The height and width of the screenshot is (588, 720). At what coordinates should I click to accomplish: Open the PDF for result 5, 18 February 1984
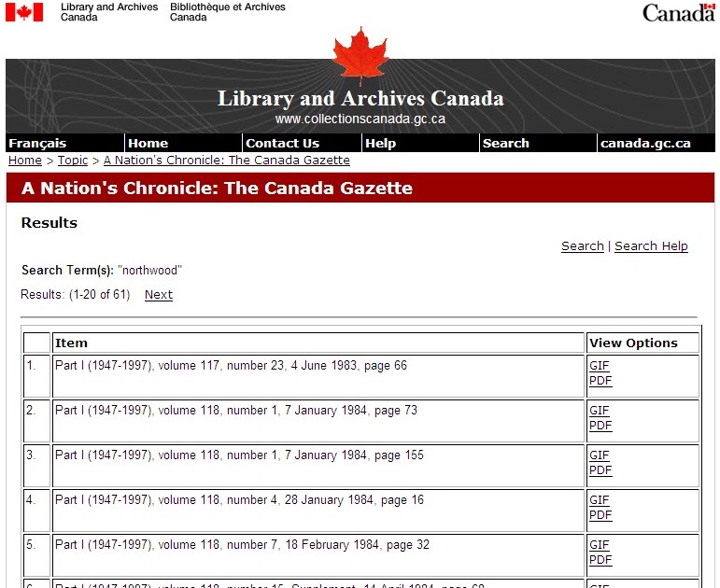[600, 560]
